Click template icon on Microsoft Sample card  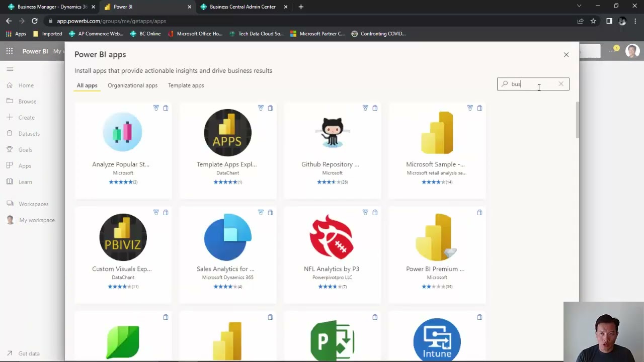tap(470, 108)
